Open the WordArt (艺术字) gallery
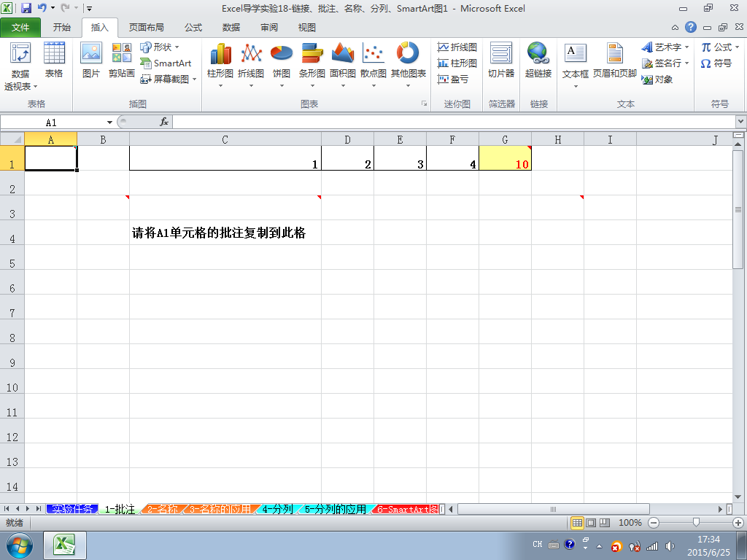 click(x=665, y=47)
